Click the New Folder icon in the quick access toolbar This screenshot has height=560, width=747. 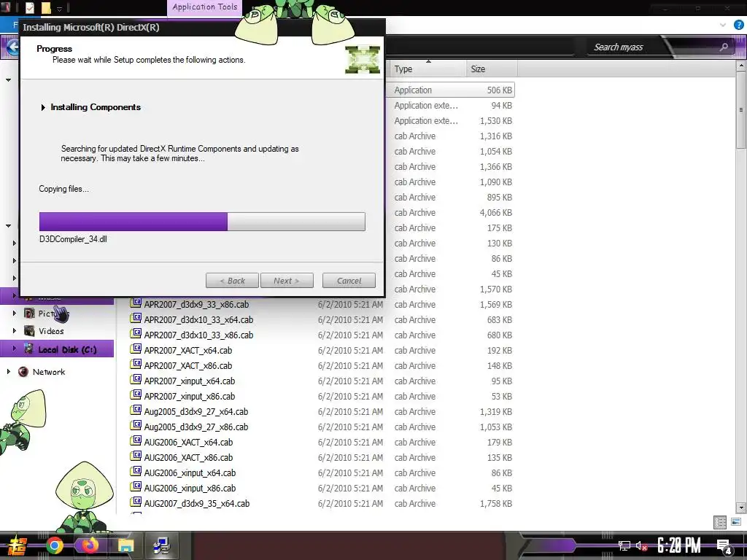point(46,7)
